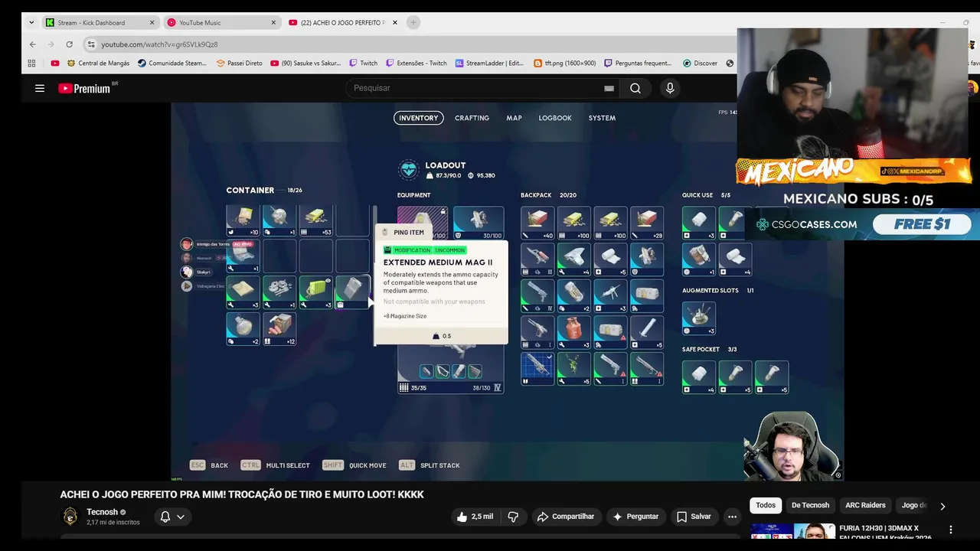Click the Container panel scrollbar

374,275
